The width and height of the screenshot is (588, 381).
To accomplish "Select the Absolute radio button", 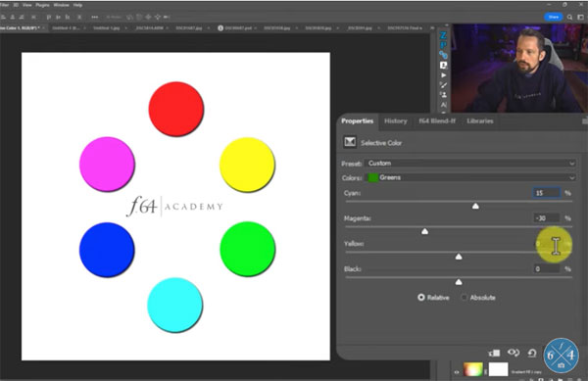I will pos(465,297).
